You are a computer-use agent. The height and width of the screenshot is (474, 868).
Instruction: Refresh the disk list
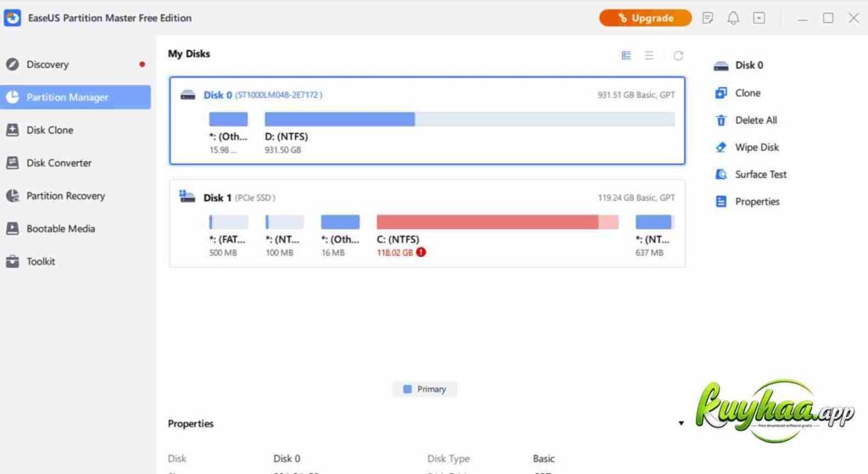click(x=678, y=55)
